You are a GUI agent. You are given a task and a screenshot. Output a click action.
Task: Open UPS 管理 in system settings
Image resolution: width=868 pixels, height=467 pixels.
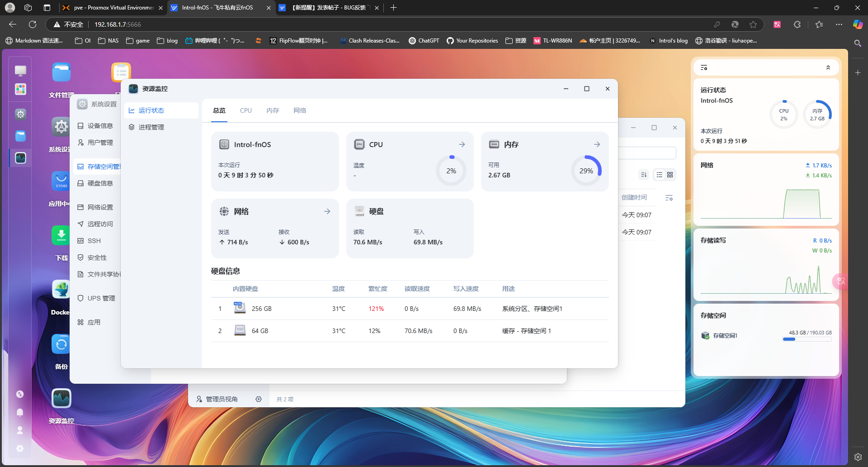pyautogui.click(x=97, y=298)
